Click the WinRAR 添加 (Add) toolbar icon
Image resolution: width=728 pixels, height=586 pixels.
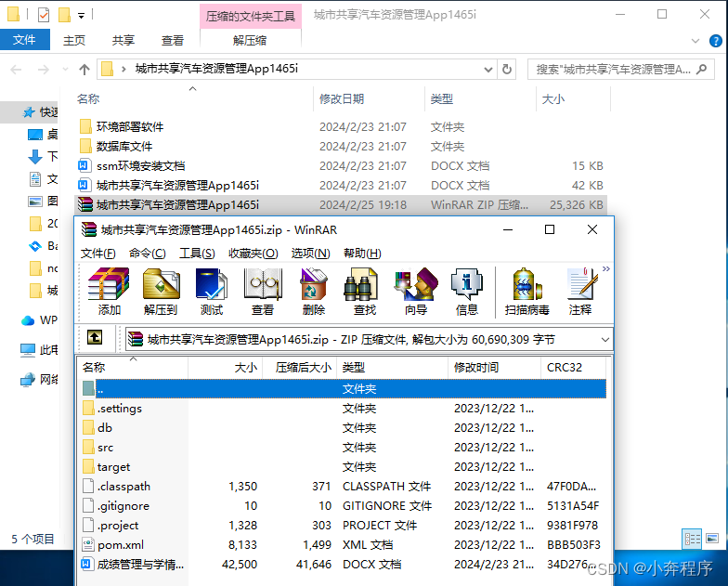[x=109, y=292]
